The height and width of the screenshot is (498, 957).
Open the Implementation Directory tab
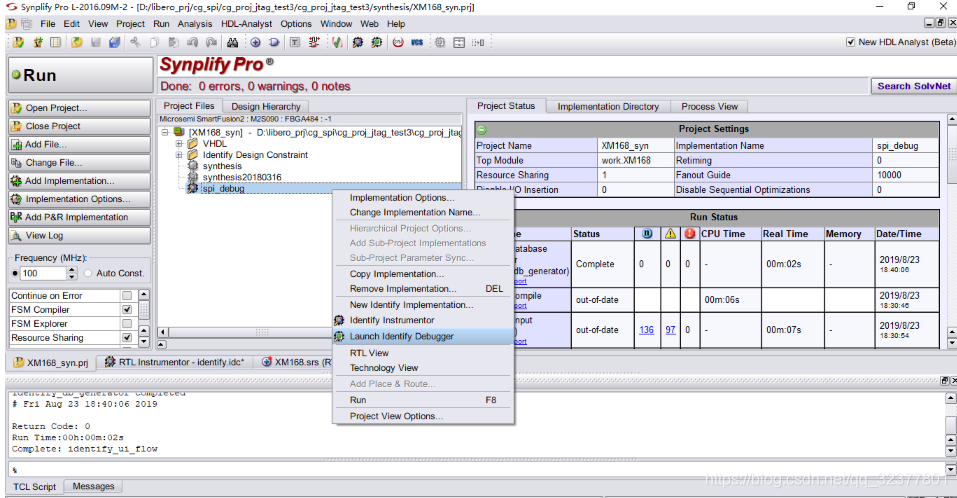click(608, 106)
